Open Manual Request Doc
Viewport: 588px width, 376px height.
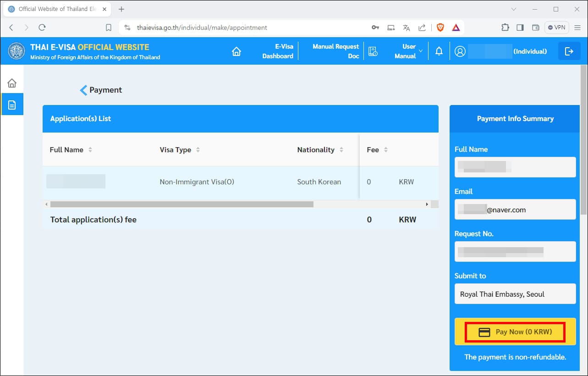pos(336,51)
